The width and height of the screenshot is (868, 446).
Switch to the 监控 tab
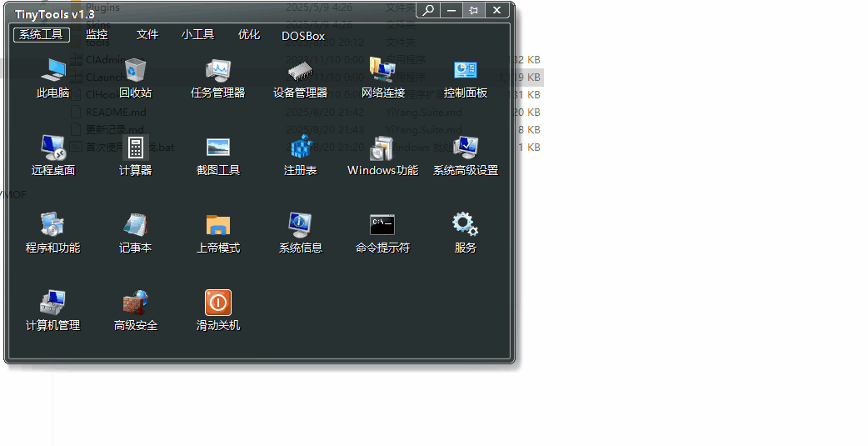pos(97,35)
